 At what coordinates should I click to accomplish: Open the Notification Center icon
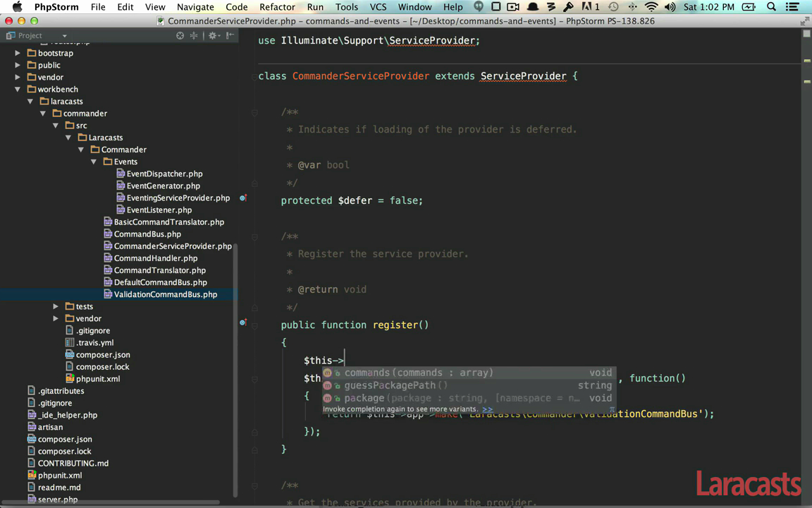pos(792,7)
